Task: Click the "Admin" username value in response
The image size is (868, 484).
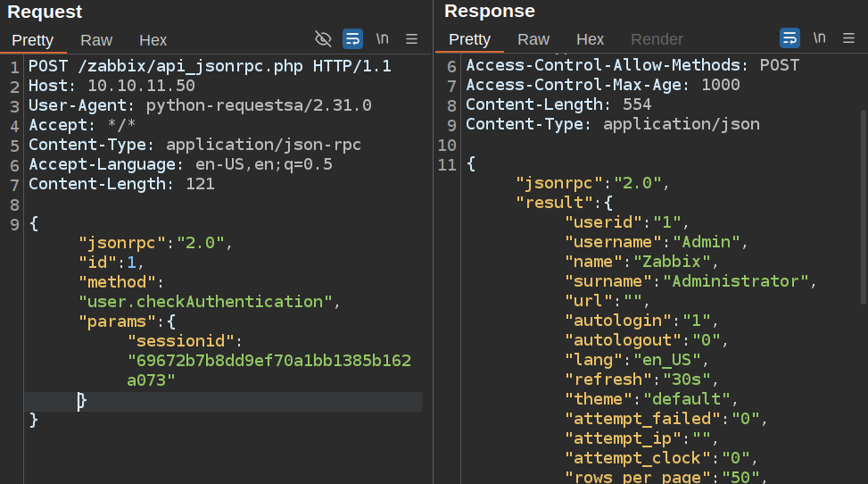Action: coord(707,242)
